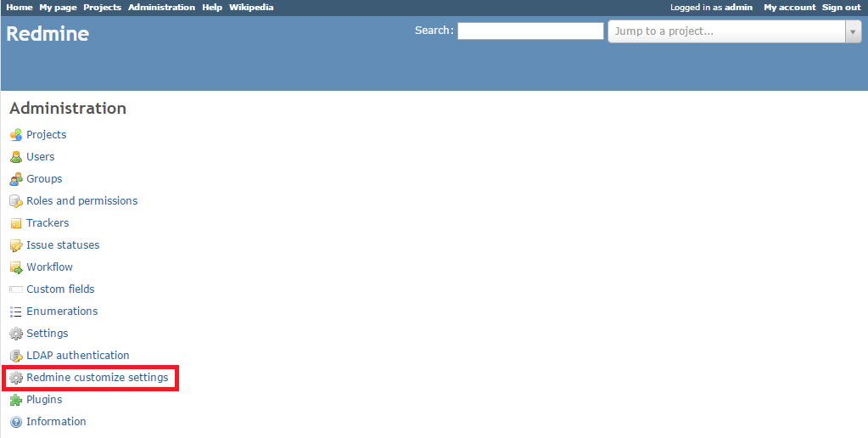Click the Projects icon in Administration list

16,135
